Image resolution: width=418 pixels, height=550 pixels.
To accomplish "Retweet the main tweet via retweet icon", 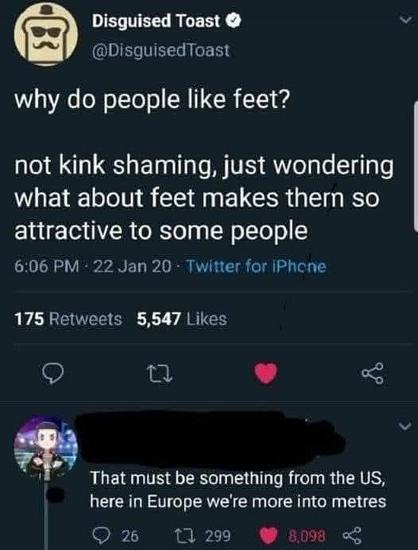I will [x=160, y=374].
